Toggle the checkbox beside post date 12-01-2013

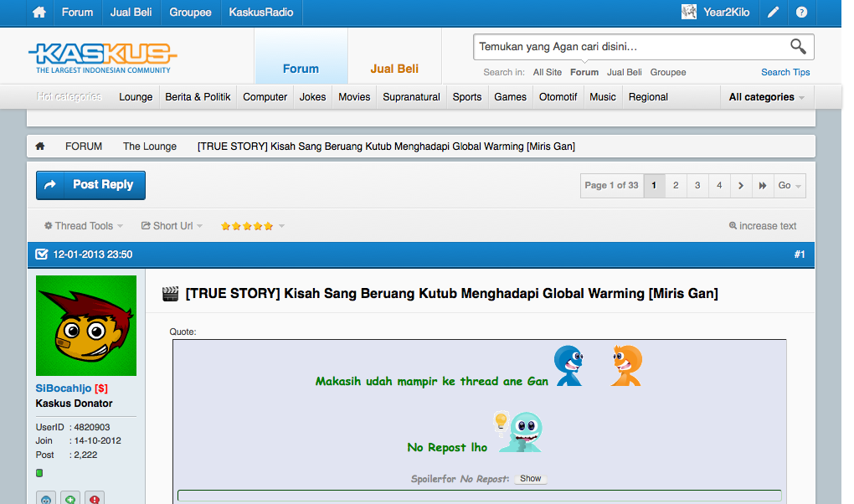[x=42, y=255]
